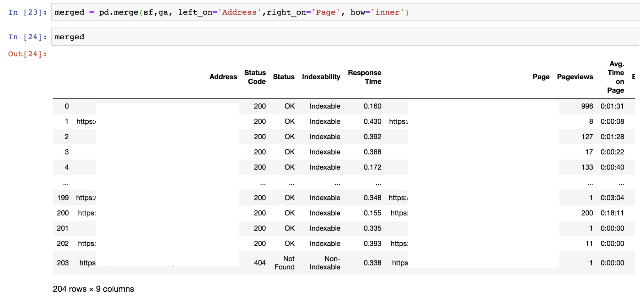Image resolution: width=644 pixels, height=297 pixels.
Task: Select the 404 status code cell
Action: coord(260,263)
